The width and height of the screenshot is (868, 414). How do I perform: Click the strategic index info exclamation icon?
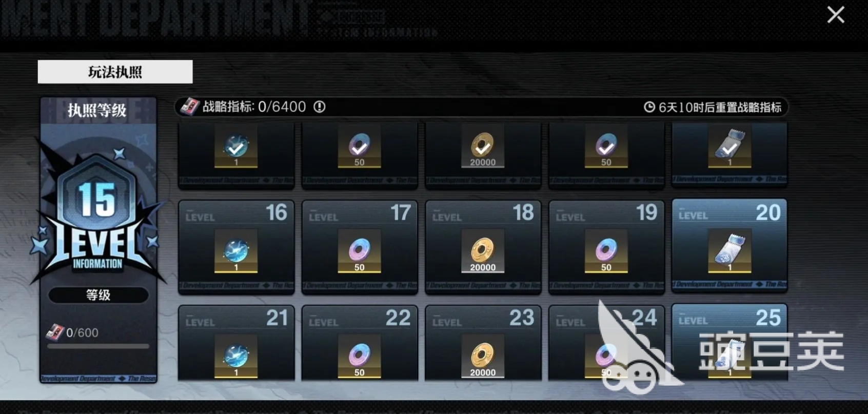(x=320, y=107)
